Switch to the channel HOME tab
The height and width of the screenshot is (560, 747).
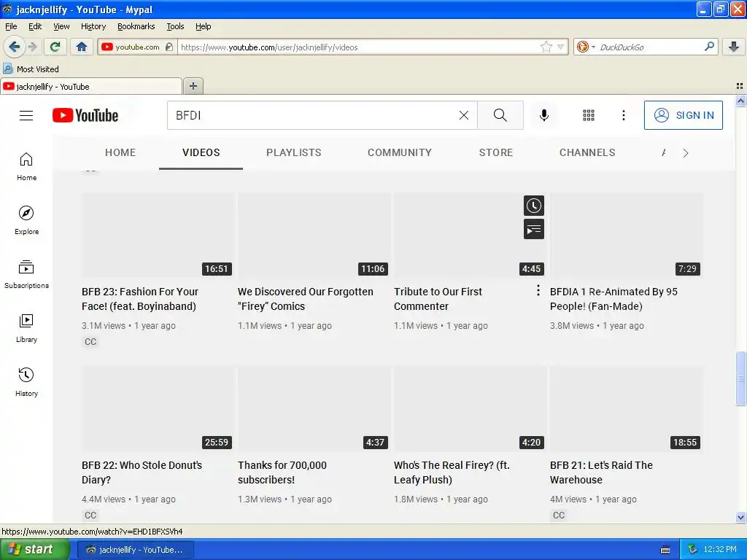[120, 152]
